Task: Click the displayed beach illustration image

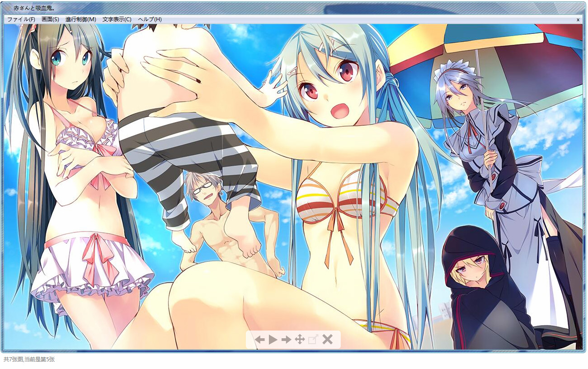Action: pos(293,187)
